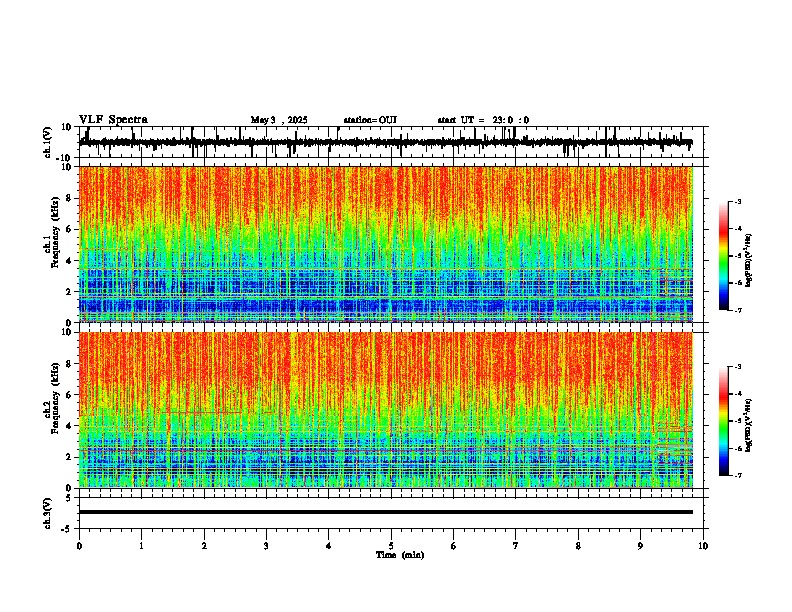Screen dimensions: 792x612
Task: Click time axis tick label "3"
Action: 266,546
